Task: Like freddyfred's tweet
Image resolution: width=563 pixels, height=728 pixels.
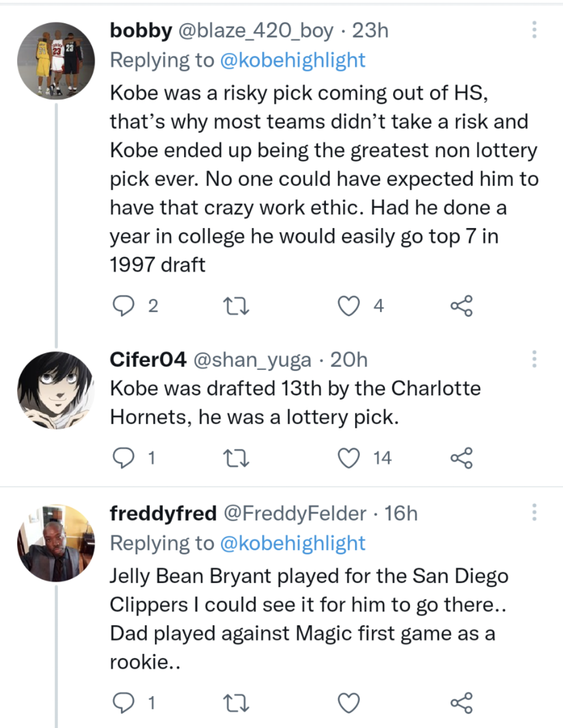Action: (x=349, y=703)
